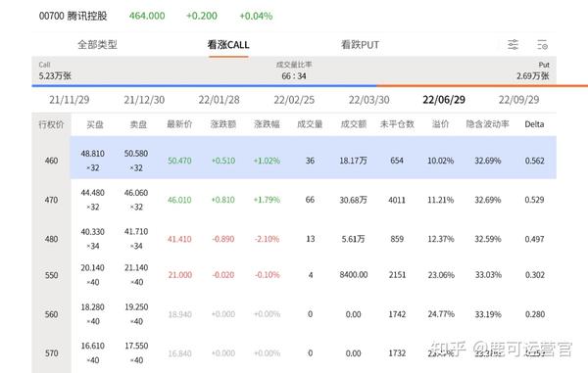Sort by 涨跌额 column header

[223, 124]
